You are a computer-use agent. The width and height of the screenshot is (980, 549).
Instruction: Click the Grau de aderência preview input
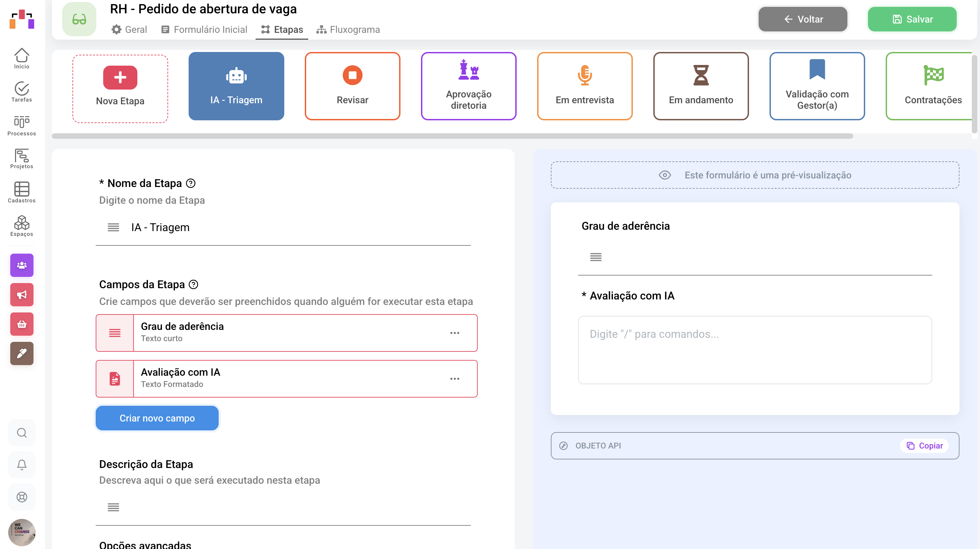point(755,257)
